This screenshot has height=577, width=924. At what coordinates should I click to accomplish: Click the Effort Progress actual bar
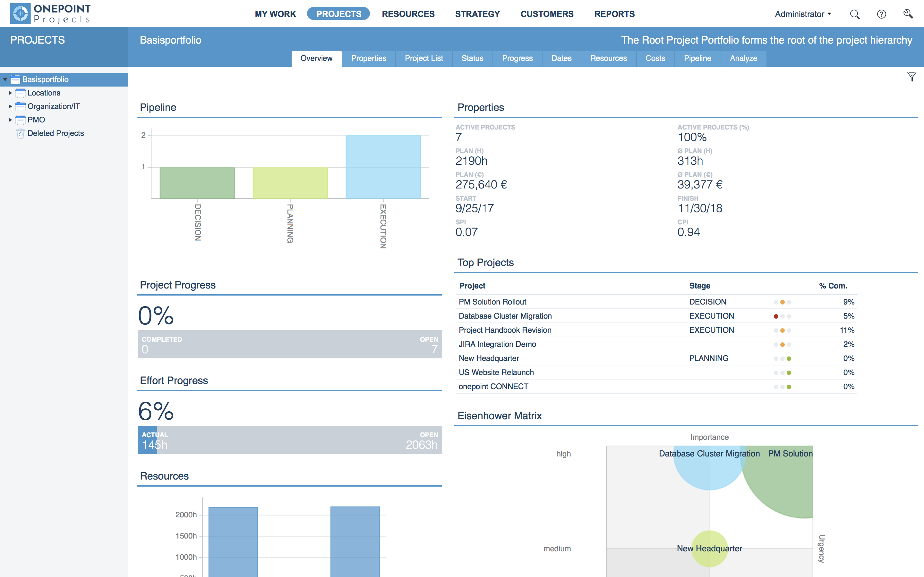(147, 440)
